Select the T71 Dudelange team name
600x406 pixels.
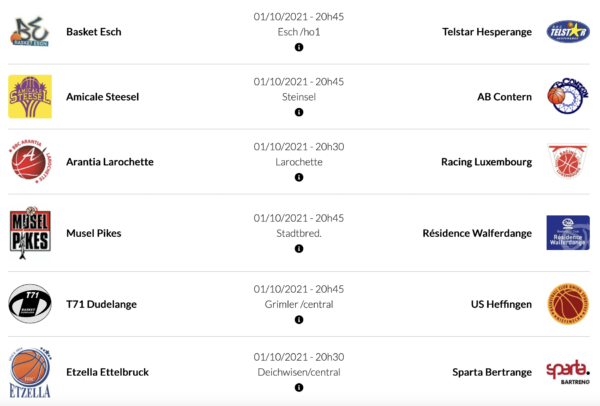click(101, 303)
